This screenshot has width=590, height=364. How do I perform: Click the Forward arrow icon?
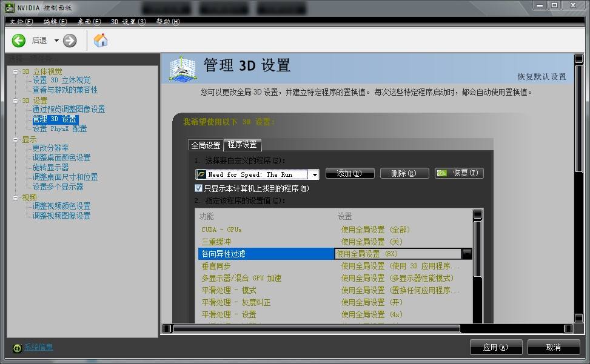72,41
